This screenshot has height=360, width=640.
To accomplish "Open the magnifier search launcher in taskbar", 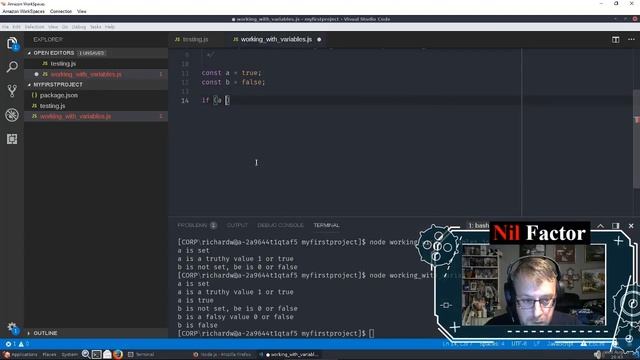I will point(85,354).
